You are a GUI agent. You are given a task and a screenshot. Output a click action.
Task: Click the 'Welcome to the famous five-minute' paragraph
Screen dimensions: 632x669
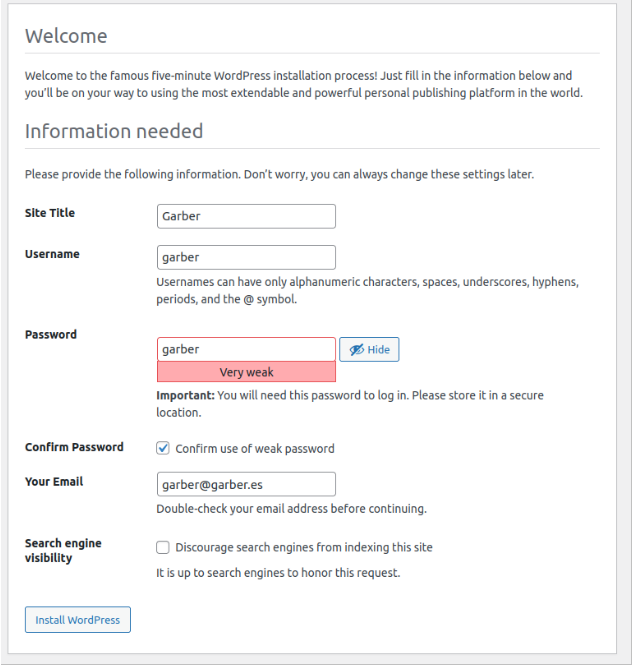coord(304,84)
